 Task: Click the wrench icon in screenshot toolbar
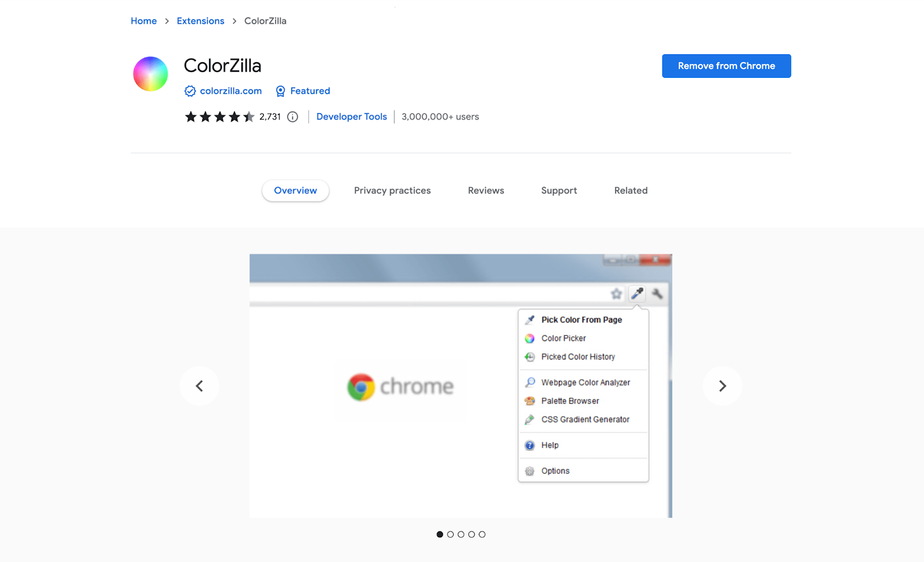click(x=657, y=294)
